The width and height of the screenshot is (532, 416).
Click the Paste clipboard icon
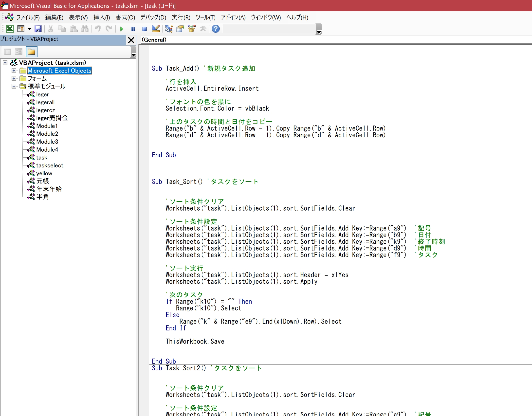73,29
